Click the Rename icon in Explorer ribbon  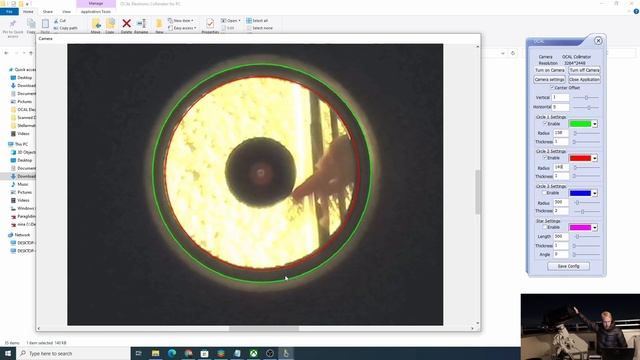click(141, 24)
